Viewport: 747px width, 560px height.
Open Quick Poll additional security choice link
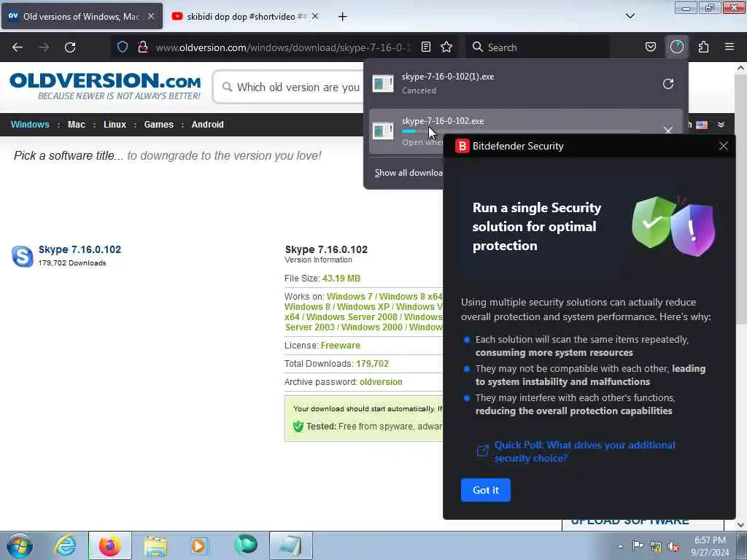coord(584,451)
